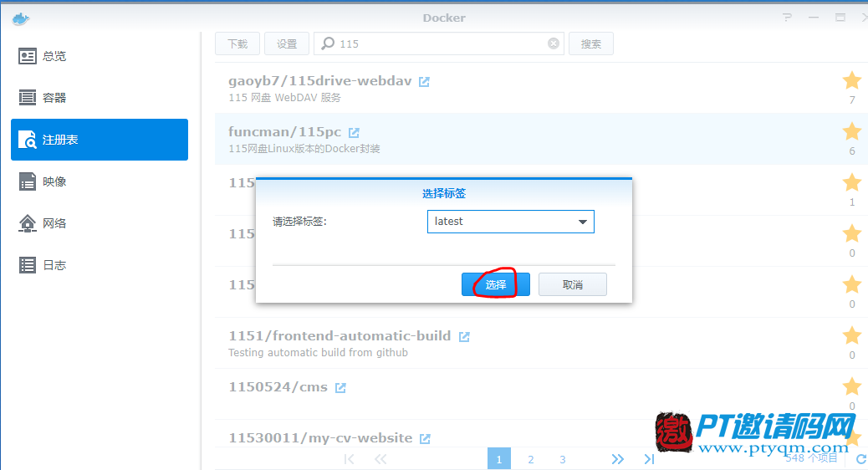Go to page 3 of results
This screenshot has height=470, width=868.
[563, 459]
